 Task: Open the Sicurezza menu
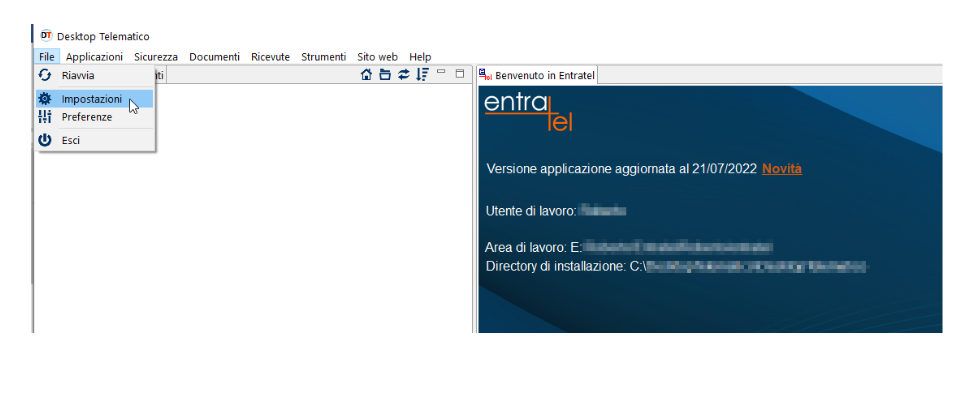(x=155, y=57)
